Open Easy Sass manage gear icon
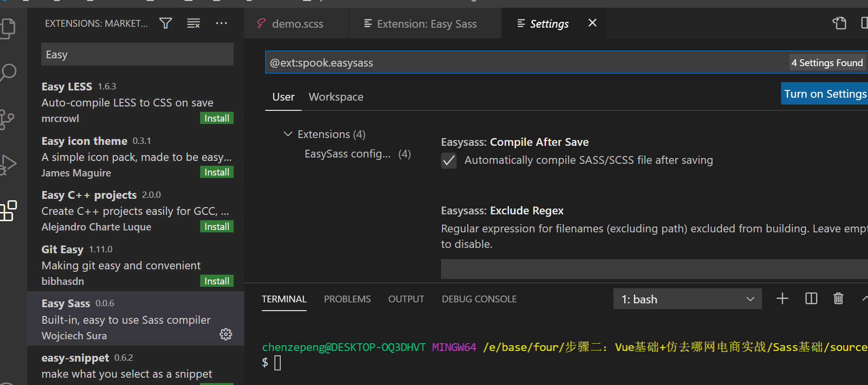Screen dimensions: 868x385 [x=226, y=334]
